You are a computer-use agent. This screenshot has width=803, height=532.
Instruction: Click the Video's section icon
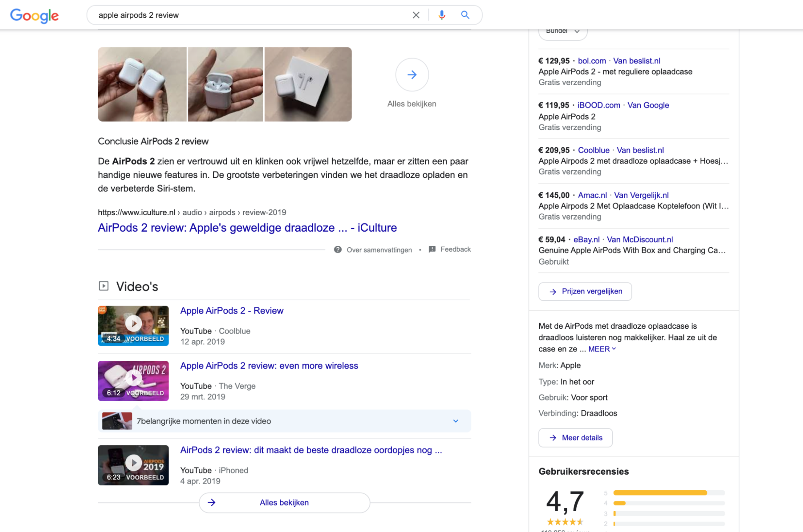(104, 286)
